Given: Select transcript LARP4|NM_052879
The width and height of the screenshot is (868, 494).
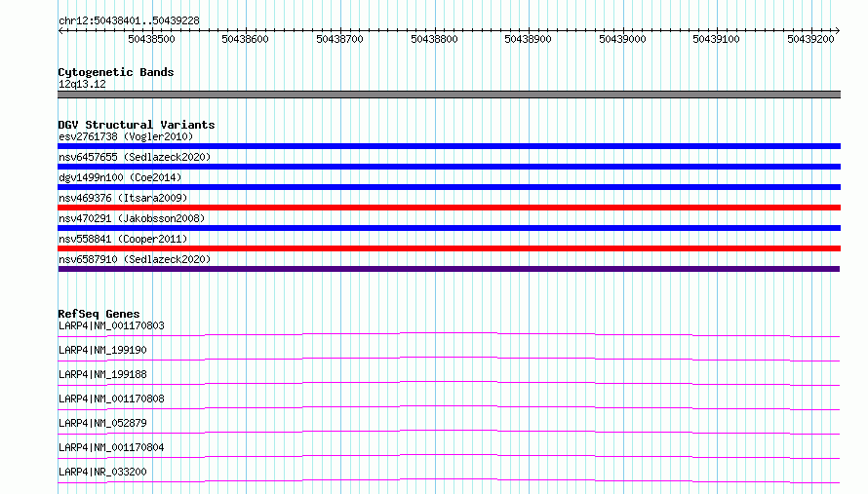Looking at the screenshot, I should pos(102,423).
